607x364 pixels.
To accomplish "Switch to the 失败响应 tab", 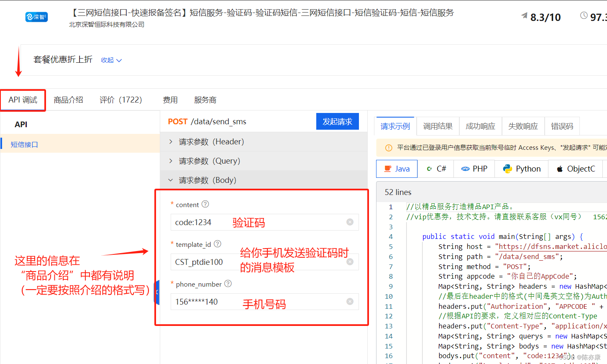I will click(x=523, y=126).
